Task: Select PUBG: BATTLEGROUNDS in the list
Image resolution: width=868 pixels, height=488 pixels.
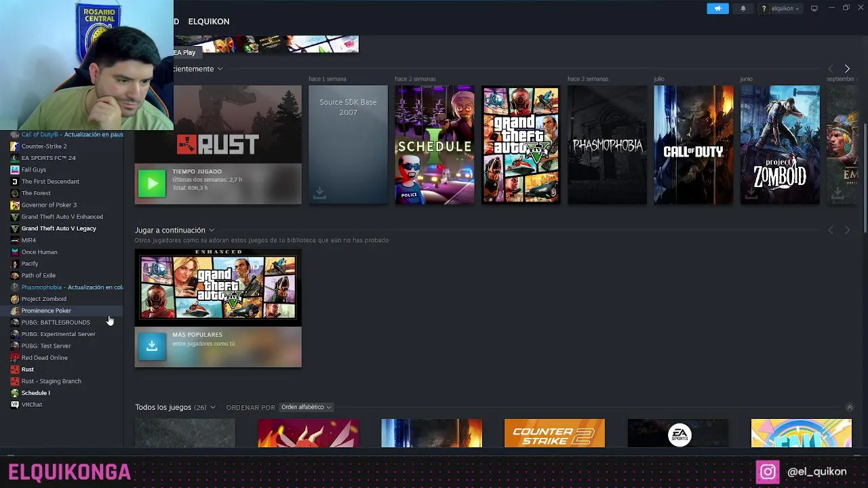Action: (56, 323)
